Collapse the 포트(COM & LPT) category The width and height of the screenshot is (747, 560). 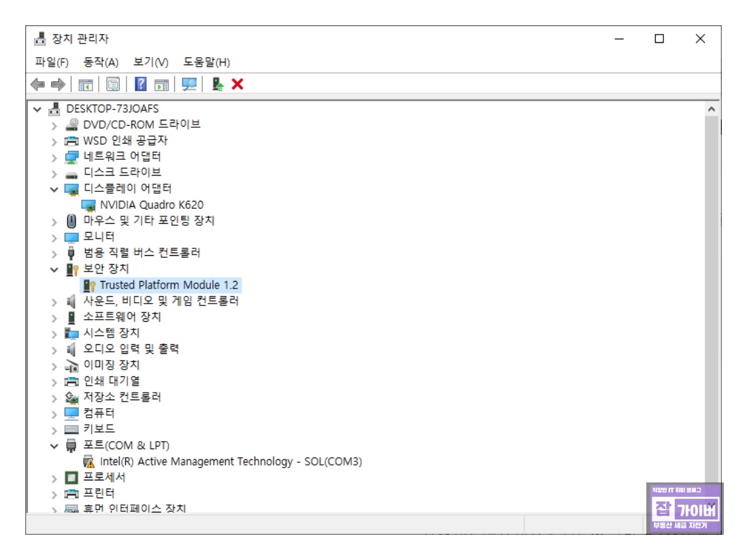coord(54,446)
